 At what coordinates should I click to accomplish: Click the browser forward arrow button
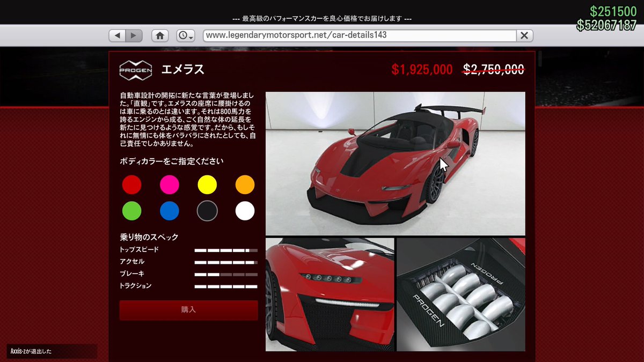coord(134,35)
